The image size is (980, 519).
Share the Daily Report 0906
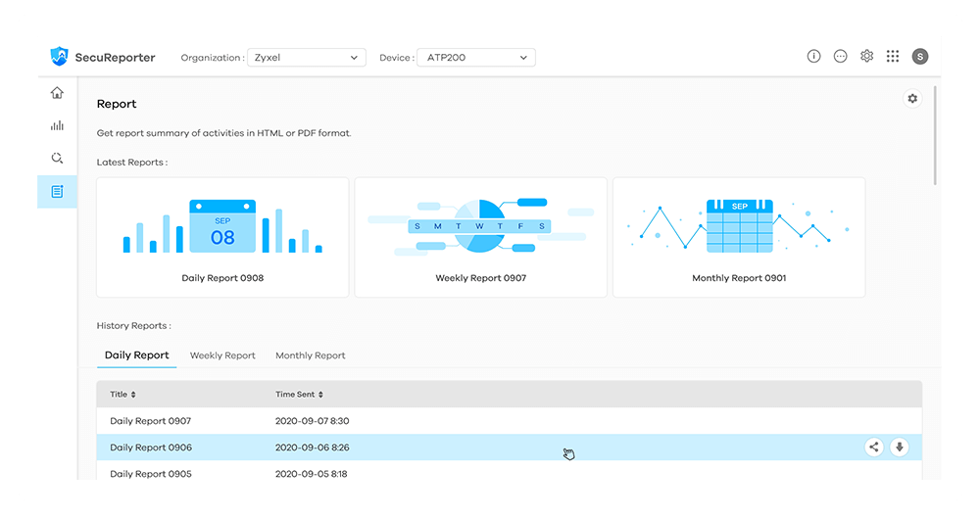tap(874, 448)
